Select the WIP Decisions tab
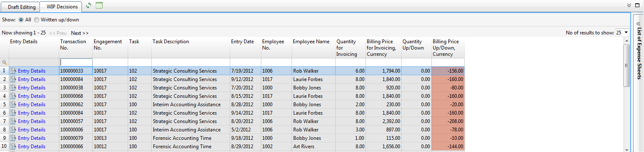This screenshot has width=644, height=152. (62, 7)
